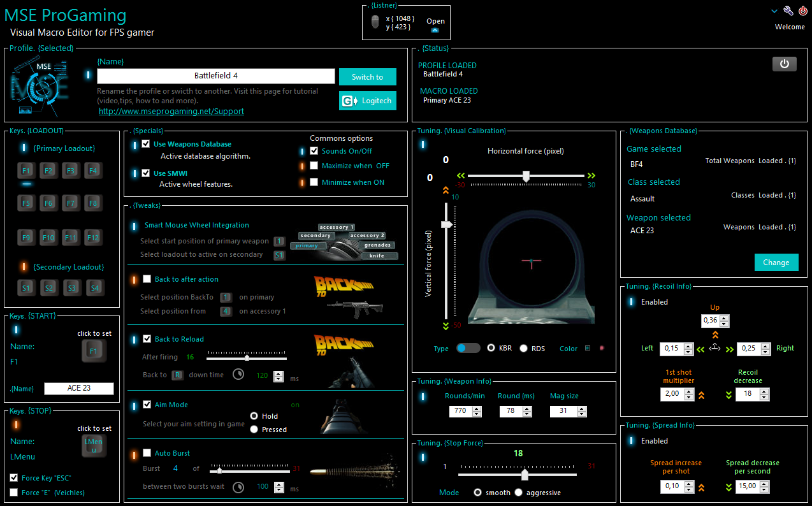The height and width of the screenshot is (506, 812).
Task: Decrease the Recoil decrease spinner
Action: point(765,397)
